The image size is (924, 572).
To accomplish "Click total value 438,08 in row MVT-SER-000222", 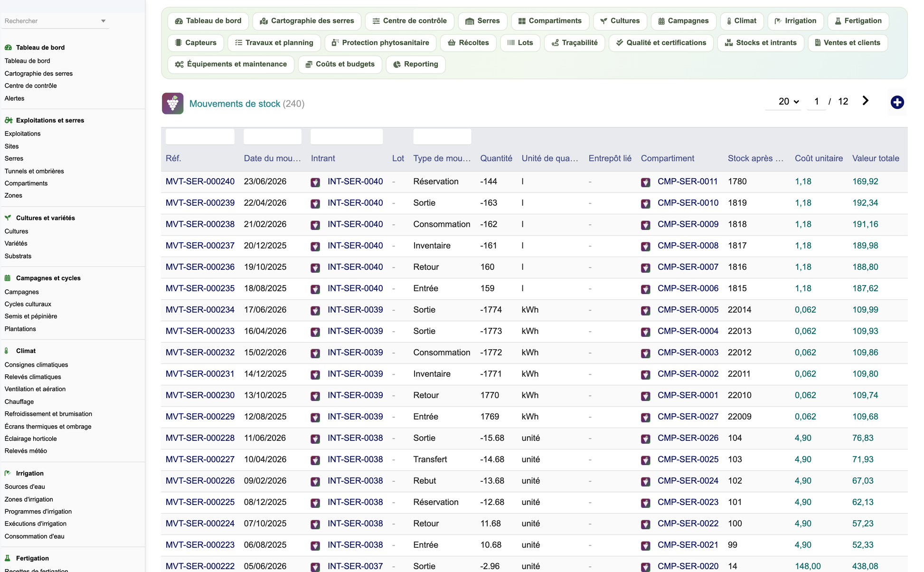I will [865, 566].
